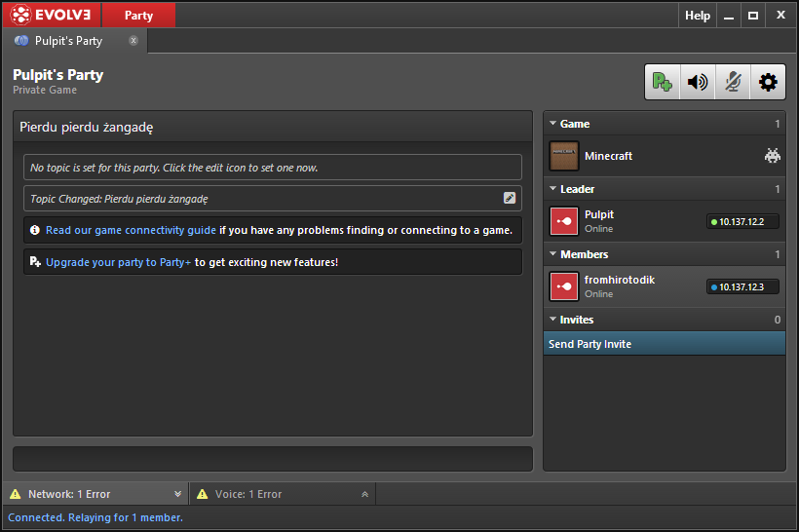This screenshot has width=799, height=532.
Task: Open the Party tab in title bar
Action: pyautogui.click(x=138, y=16)
